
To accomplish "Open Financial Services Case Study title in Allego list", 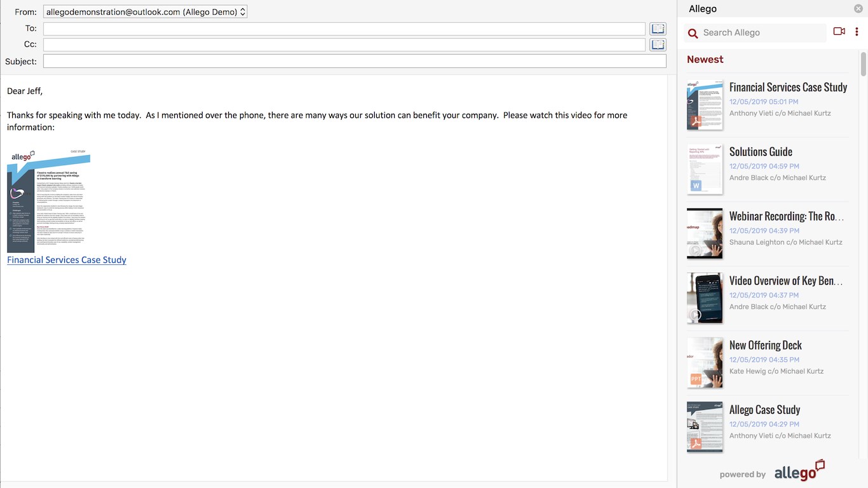I will click(x=789, y=88).
